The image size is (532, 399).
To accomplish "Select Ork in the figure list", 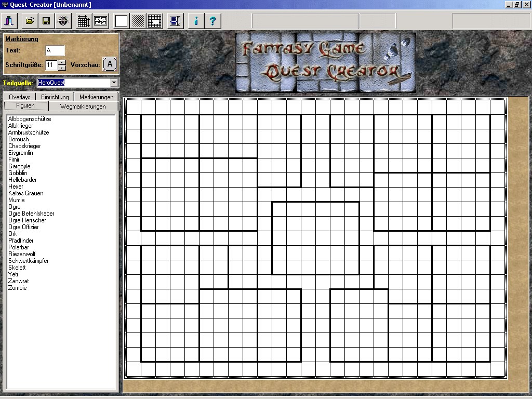I will coord(12,234).
